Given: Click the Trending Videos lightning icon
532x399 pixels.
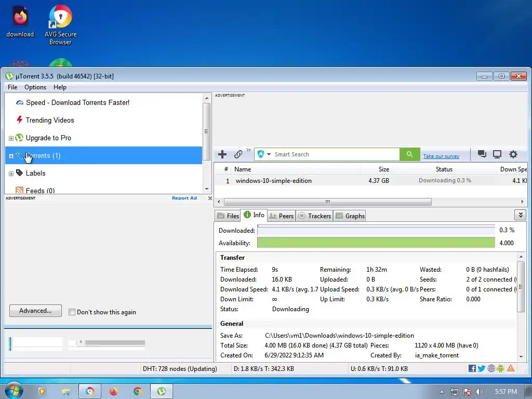Looking at the screenshot, I should point(19,120).
